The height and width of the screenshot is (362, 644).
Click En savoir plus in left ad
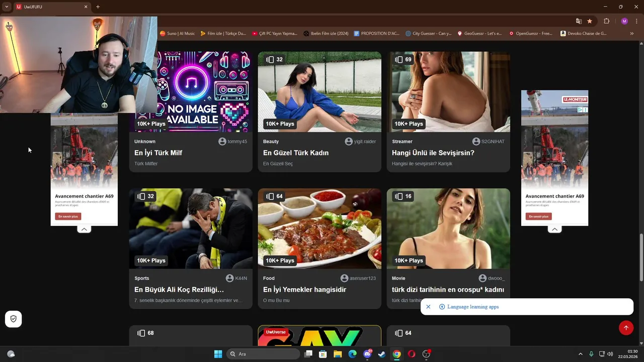[x=68, y=216]
